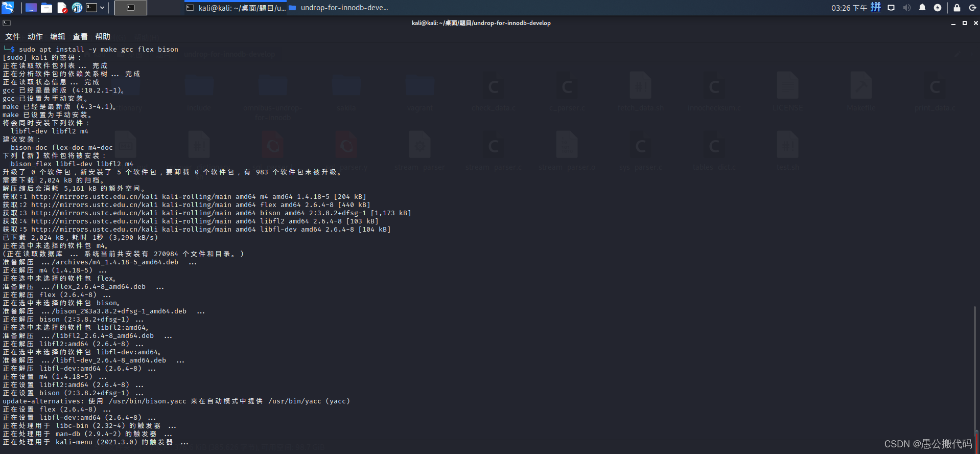Open the 帮助 menu

103,37
